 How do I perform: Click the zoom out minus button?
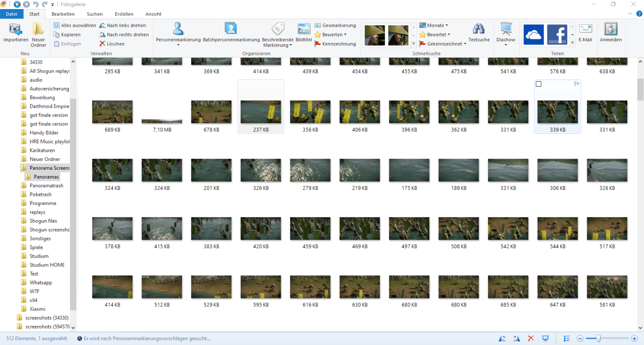(580, 338)
